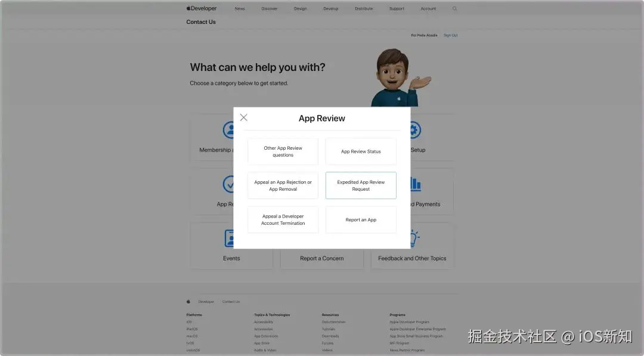Open MFi Program footer link

click(x=399, y=343)
